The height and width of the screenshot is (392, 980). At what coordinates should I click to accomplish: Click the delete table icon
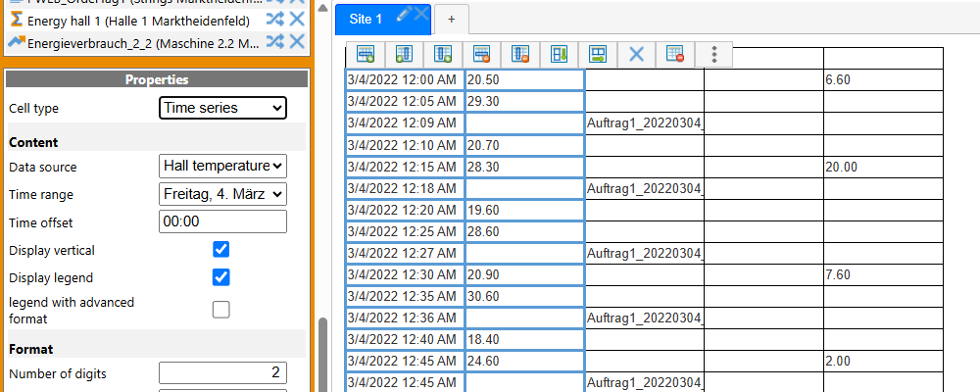point(675,54)
